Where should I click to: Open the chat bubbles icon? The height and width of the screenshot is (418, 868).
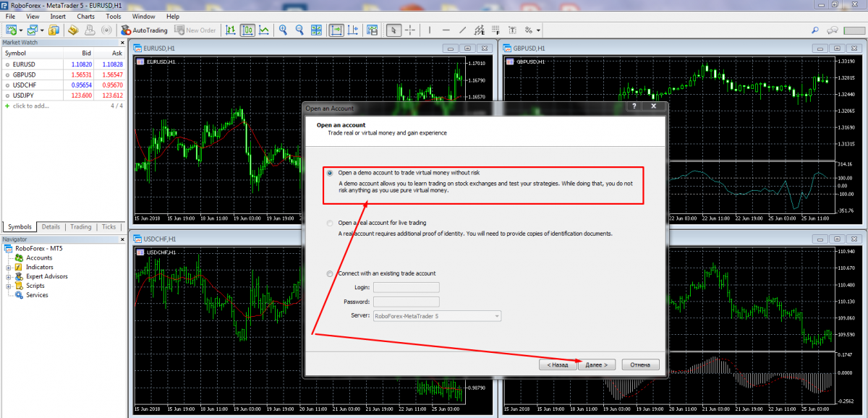pos(833,30)
